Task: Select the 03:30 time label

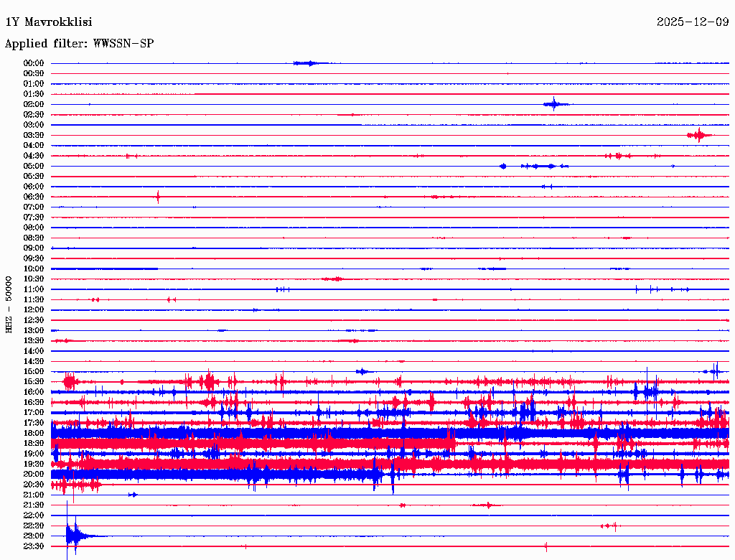Action: (x=34, y=136)
